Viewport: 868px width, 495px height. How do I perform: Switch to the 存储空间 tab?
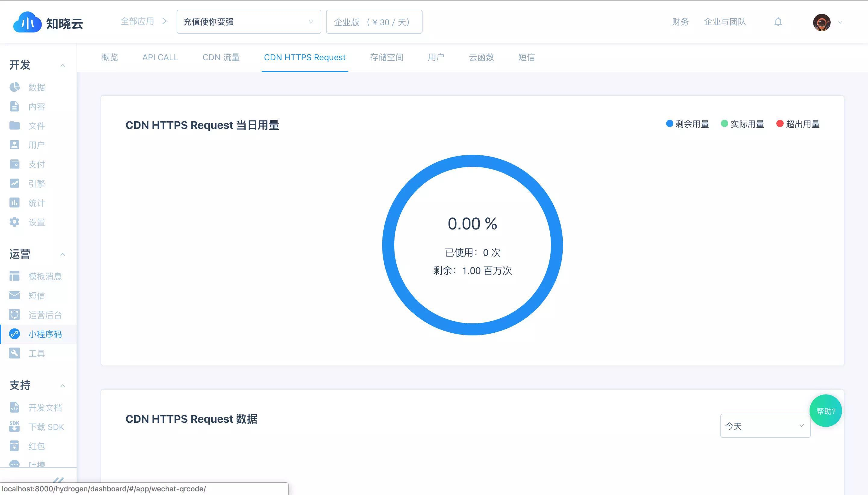point(387,58)
